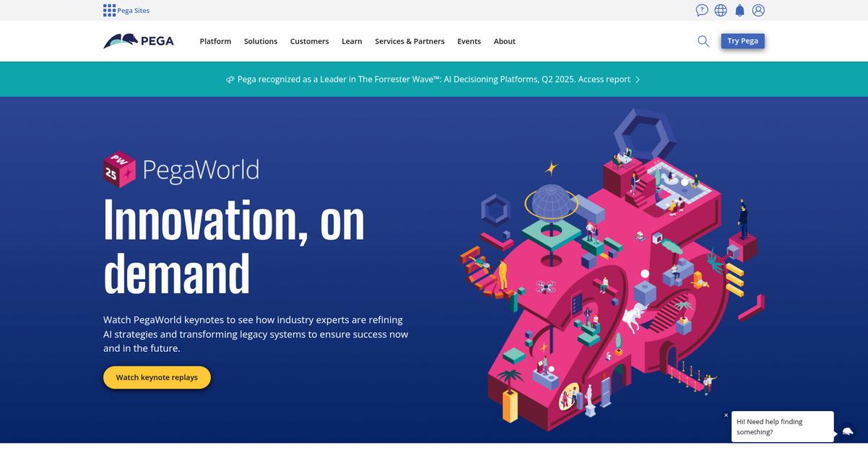Go to homepage via Pega logo
This screenshot has height=453, width=868.
coord(139,41)
